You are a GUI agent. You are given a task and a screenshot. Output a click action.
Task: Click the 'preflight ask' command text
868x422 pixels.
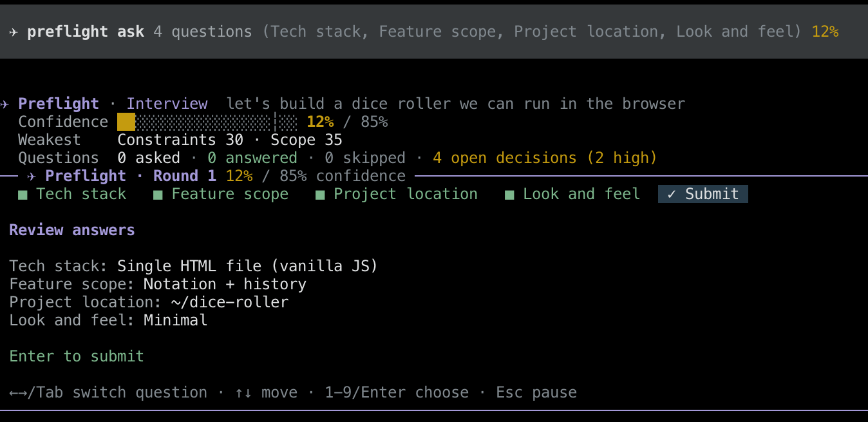click(86, 32)
